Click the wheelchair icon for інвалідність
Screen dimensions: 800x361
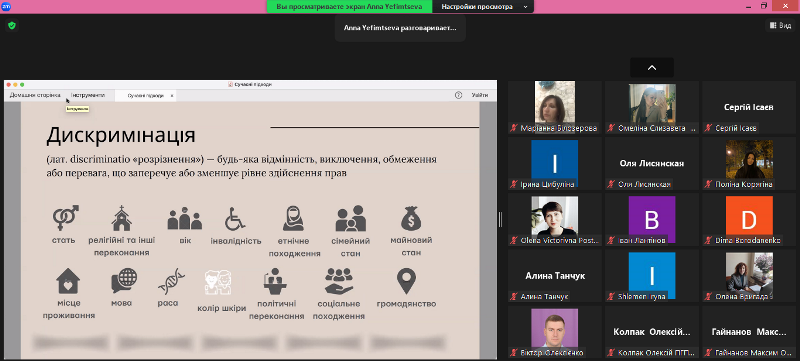click(235, 218)
